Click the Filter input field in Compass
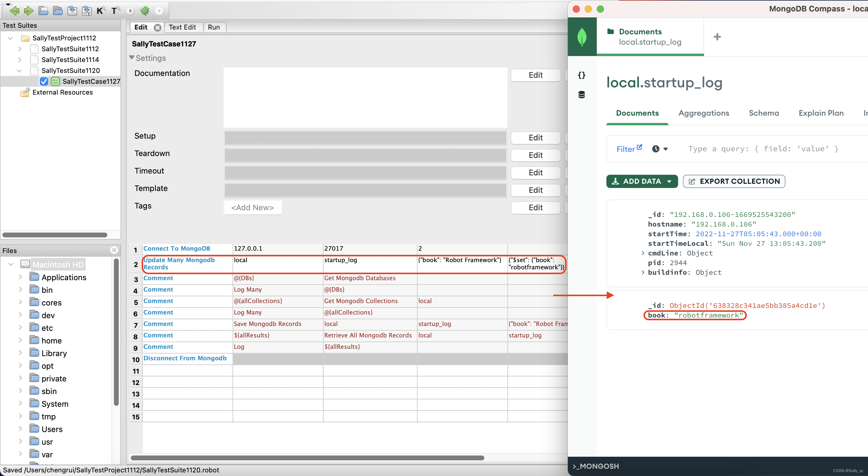This screenshot has width=868, height=476. pos(761,148)
